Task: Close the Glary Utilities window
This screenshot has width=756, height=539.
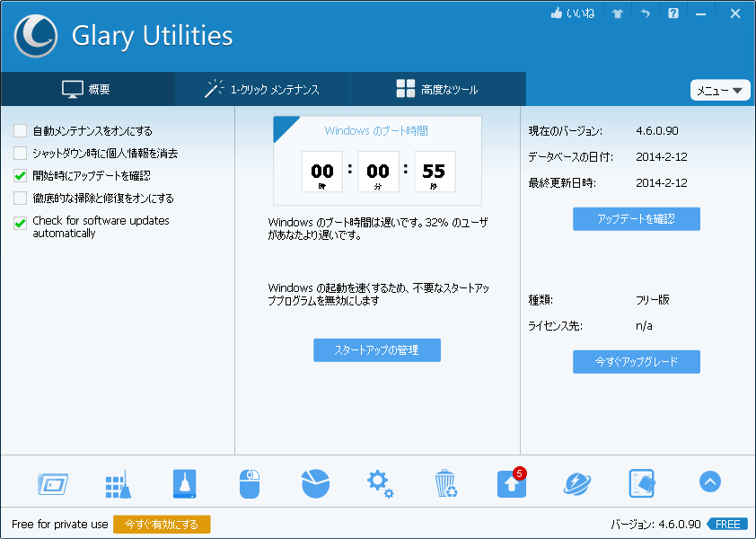Action: coord(734,13)
